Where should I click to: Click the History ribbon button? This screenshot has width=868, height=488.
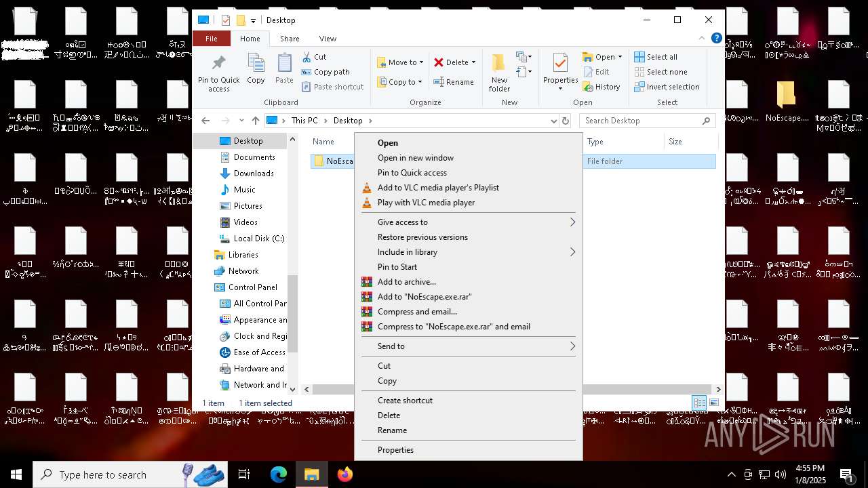click(x=601, y=87)
